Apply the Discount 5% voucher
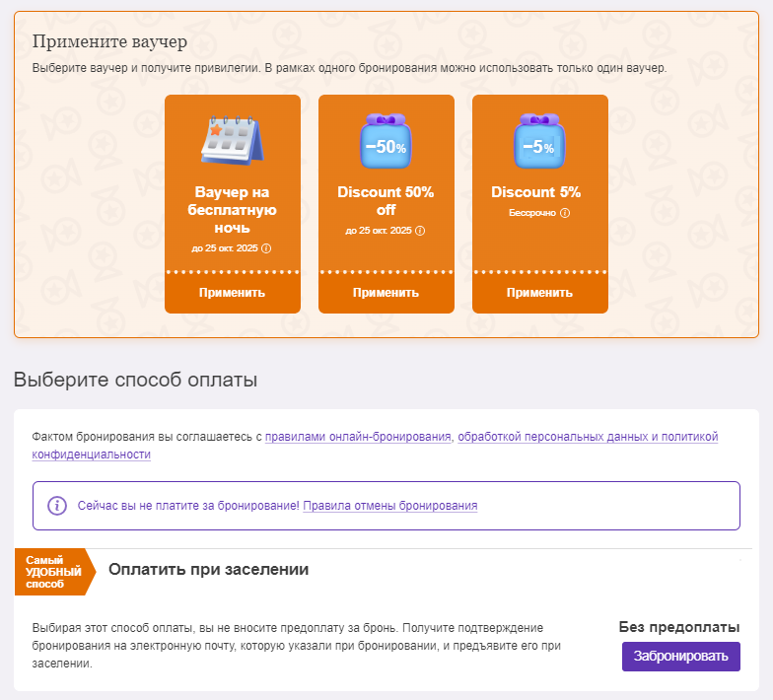Image resolution: width=773 pixels, height=700 pixels. tap(540, 293)
